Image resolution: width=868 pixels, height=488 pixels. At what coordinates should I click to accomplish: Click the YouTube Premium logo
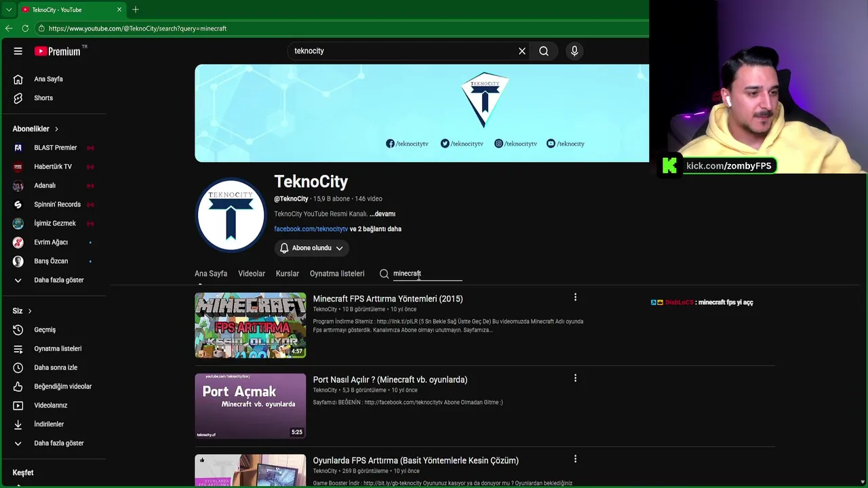coord(58,51)
